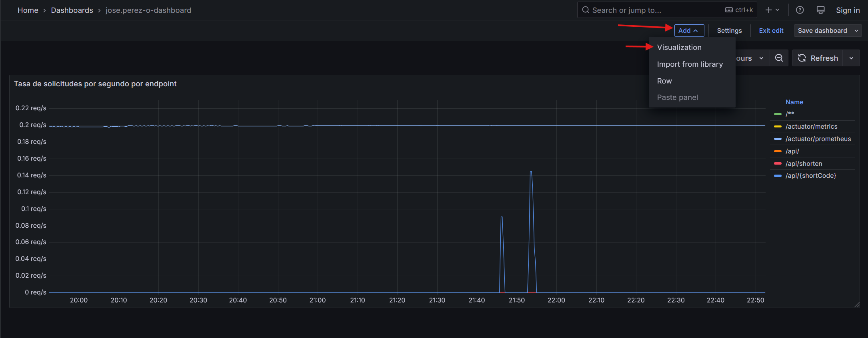This screenshot has width=868, height=338.
Task: Click Exit edit link
Action: coord(771,31)
